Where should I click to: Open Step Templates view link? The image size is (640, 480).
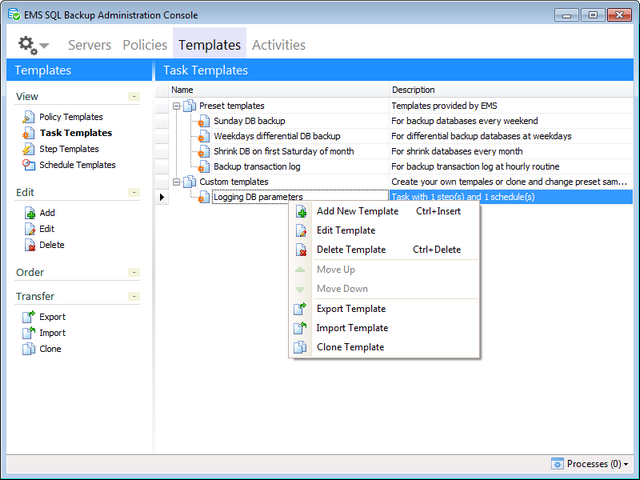click(69, 149)
